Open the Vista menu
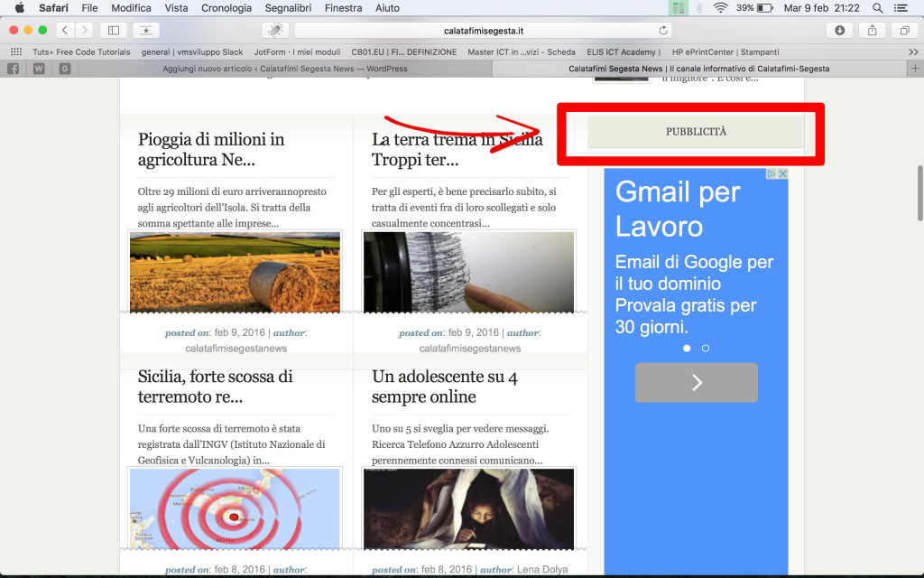The height and width of the screenshot is (578, 924). click(x=176, y=7)
